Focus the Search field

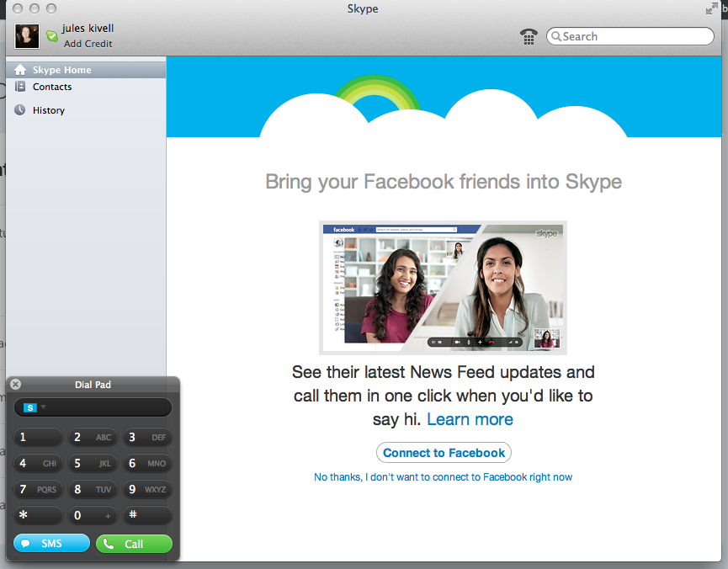pos(630,36)
